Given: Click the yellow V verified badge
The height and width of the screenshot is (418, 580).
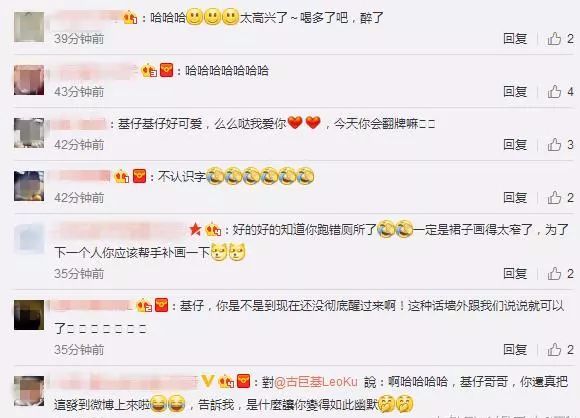Looking at the screenshot, I should tap(208, 381).
